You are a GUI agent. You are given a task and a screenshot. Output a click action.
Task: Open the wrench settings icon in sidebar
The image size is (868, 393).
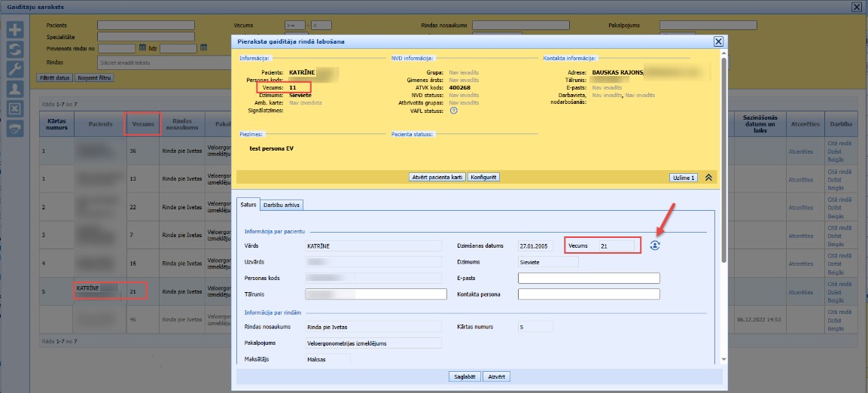point(15,69)
